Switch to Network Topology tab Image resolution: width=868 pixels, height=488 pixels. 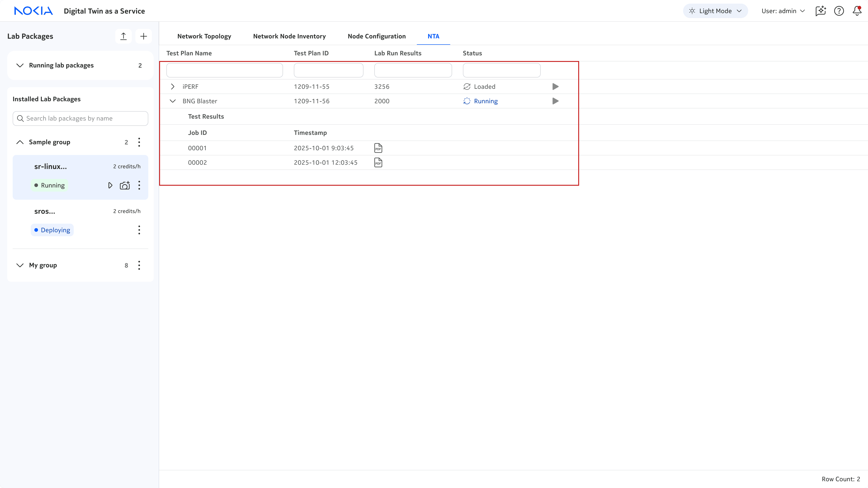click(x=204, y=36)
